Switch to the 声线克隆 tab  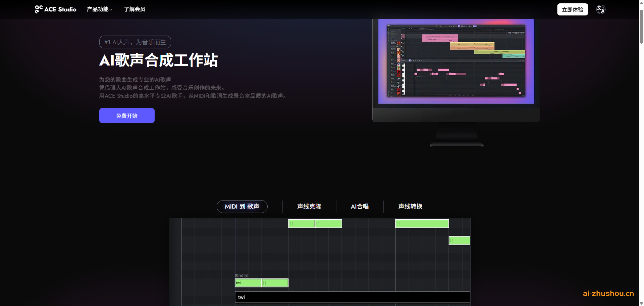pyautogui.click(x=309, y=207)
